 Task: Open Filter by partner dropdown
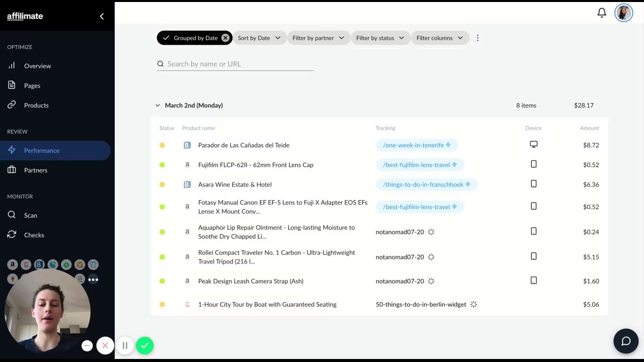click(318, 38)
